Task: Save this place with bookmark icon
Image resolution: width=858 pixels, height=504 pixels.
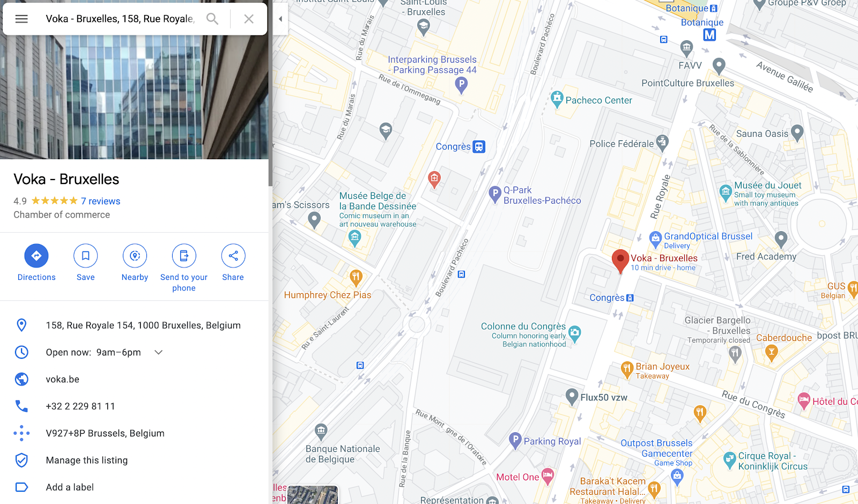Action: 86,263
